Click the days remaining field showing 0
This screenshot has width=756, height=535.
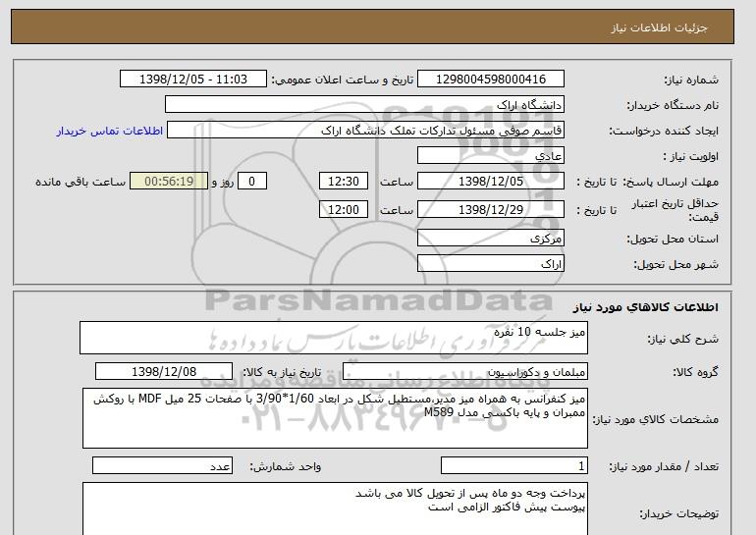[251, 182]
